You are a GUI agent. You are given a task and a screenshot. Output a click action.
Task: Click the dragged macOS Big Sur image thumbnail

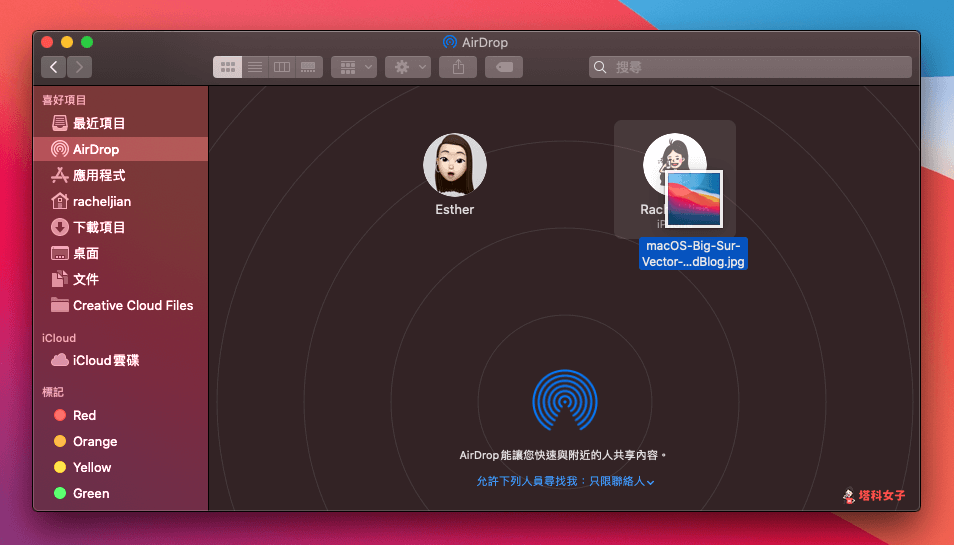click(694, 199)
